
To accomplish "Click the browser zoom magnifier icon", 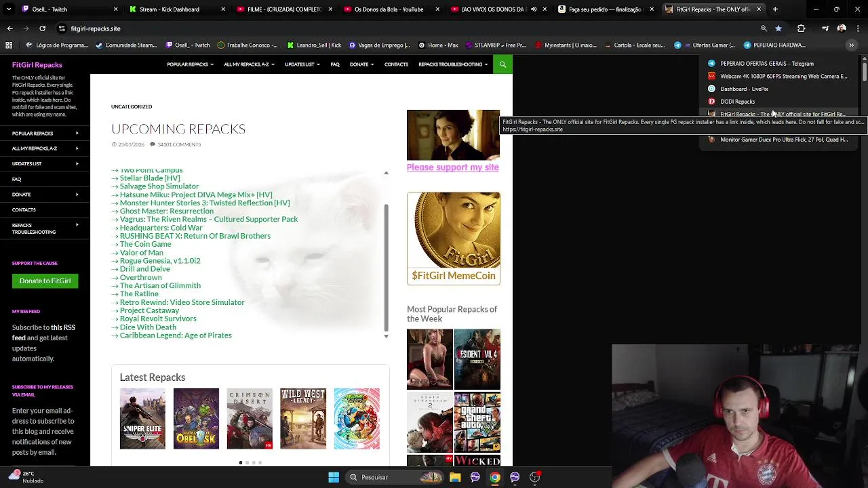I will (764, 28).
